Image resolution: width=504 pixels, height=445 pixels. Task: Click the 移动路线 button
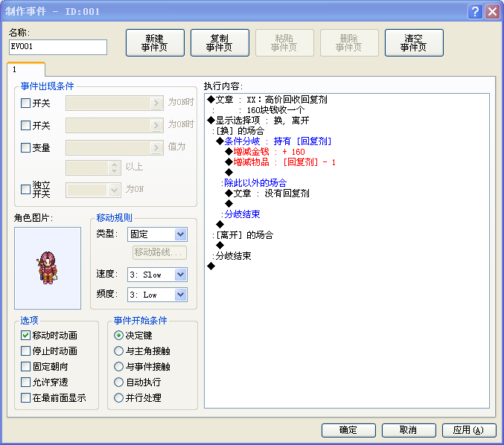tap(159, 252)
